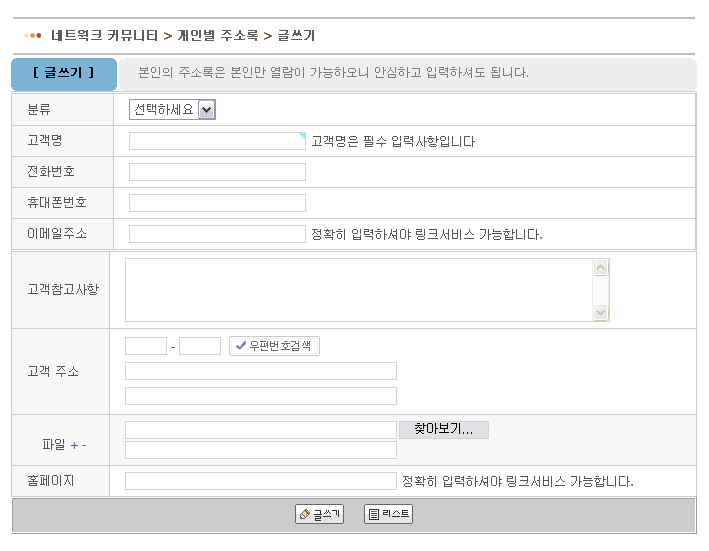This screenshot has height=551, width=709.
Task: Select the [ 글쓰기 ] tab header
Action: 64,74
